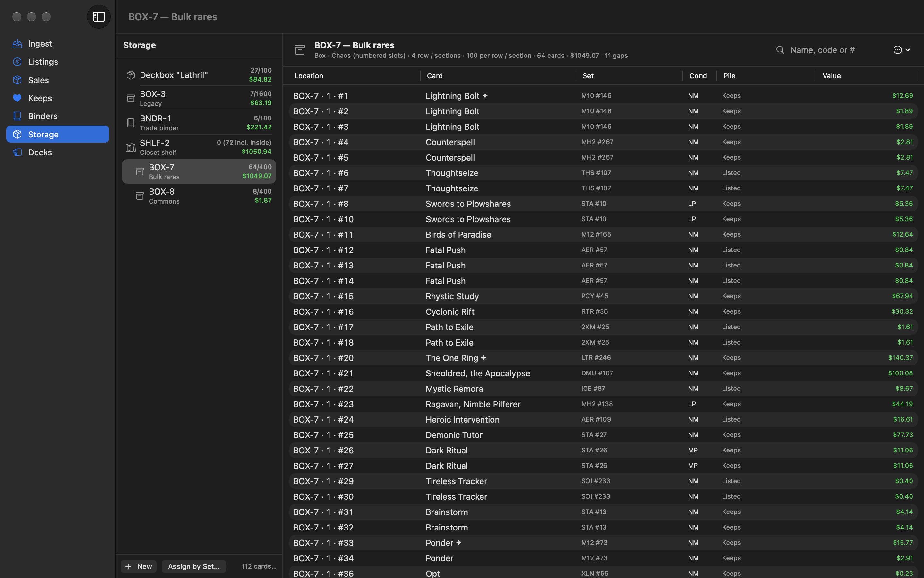The height and width of the screenshot is (578, 924).
Task: Select the Sheoldred, the Apocalypse row
Action: pyautogui.click(x=603, y=373)
